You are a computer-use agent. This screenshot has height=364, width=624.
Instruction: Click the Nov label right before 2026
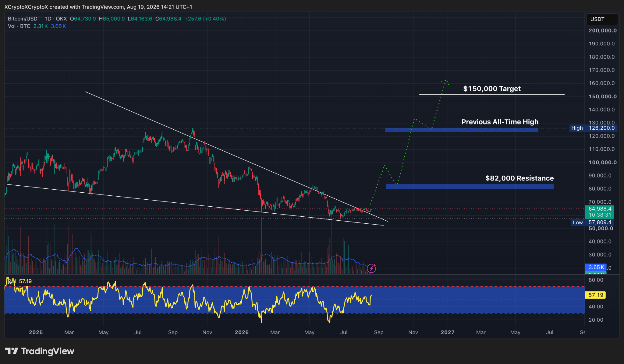[207, 332]
